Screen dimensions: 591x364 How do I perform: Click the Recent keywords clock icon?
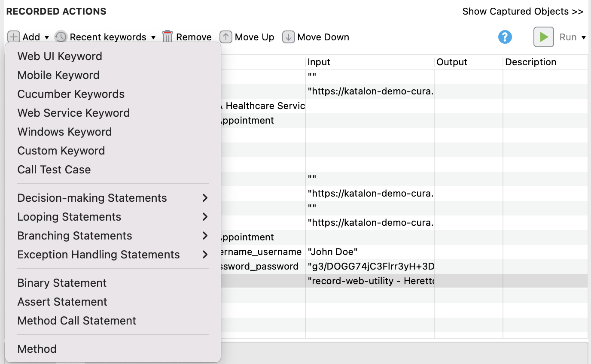[x=61, y=37]
